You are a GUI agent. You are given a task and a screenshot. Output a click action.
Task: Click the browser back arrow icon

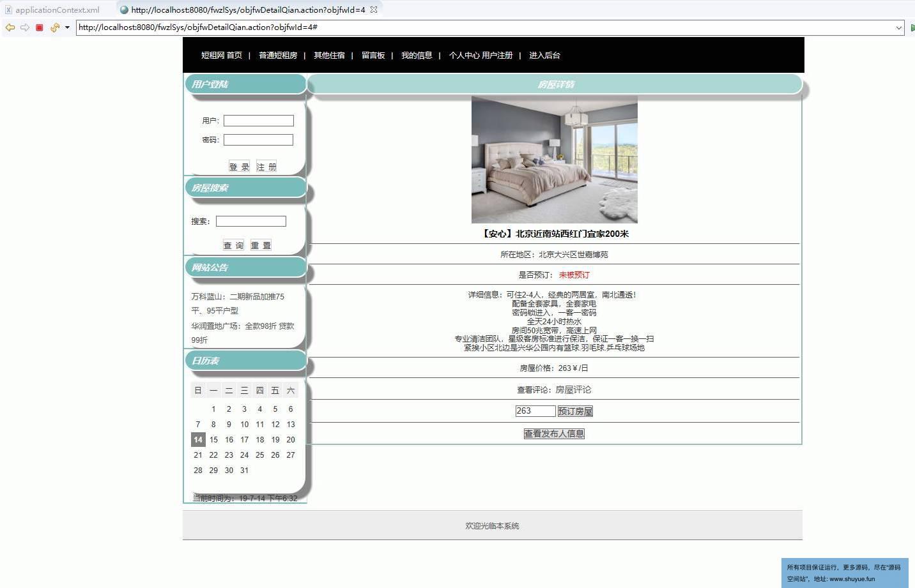pyautogui.click(x=10, y=27)
